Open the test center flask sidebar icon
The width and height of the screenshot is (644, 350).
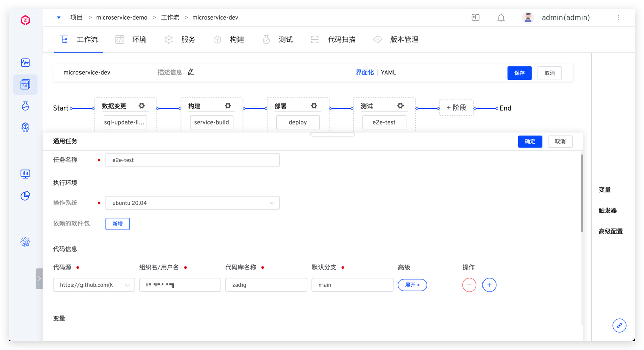click(25, 106)
